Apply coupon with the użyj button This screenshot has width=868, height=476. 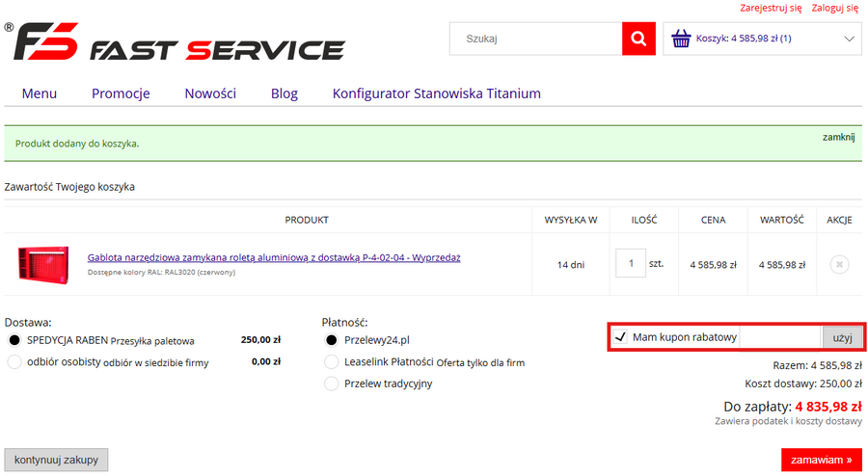tap(842, 338)
